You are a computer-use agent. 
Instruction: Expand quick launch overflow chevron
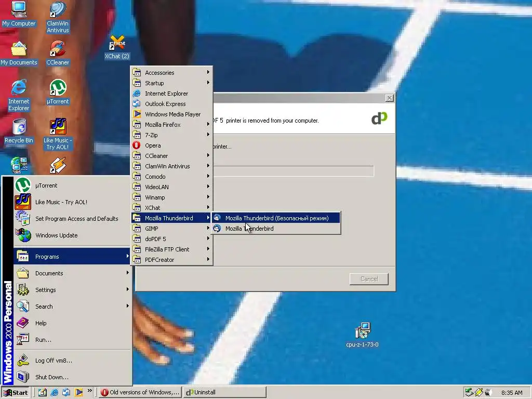pyautogui.click(x=89, y=391)
